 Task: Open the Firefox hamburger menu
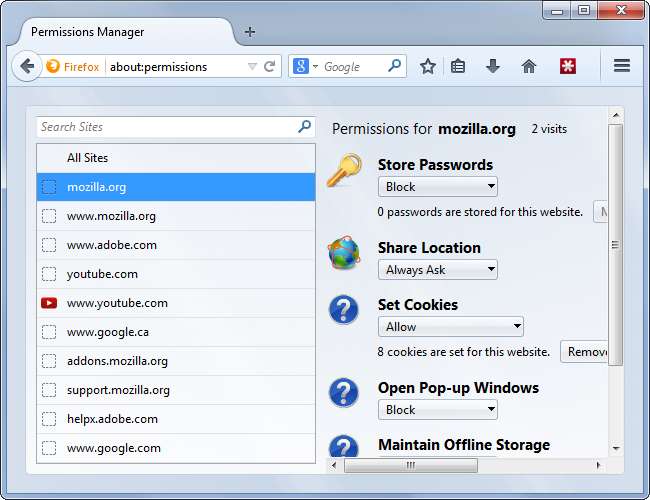pos(621,67)
